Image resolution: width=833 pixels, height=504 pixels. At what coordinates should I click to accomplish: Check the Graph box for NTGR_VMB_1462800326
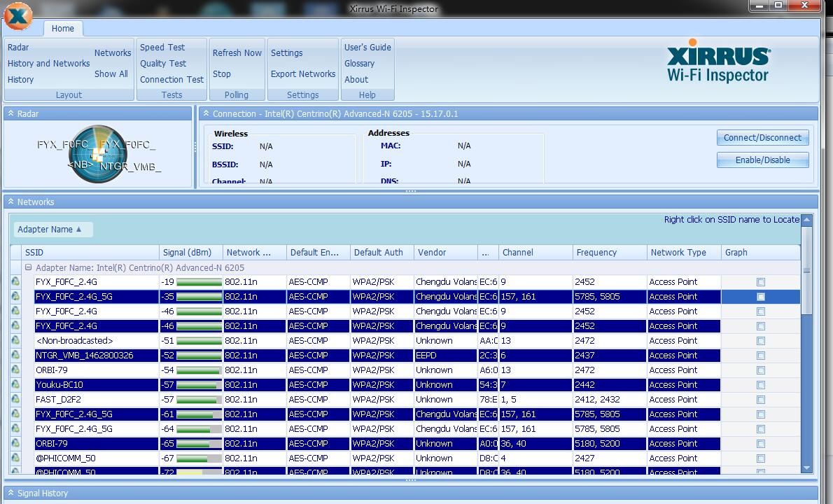tap(761, 356)
